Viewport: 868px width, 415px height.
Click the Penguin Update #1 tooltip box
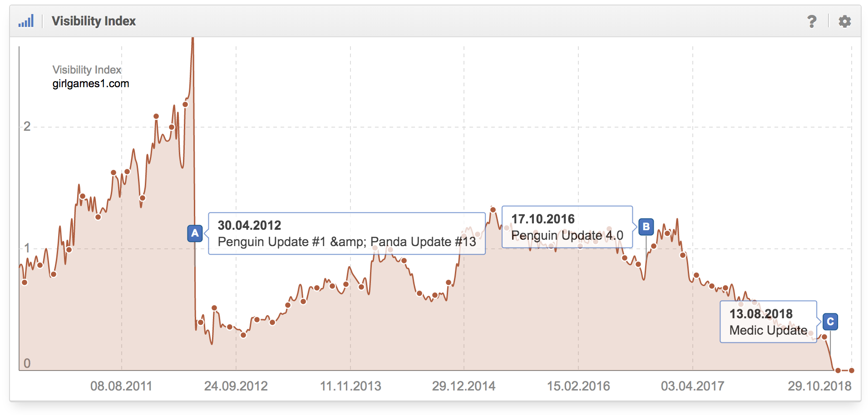point(347,233)
